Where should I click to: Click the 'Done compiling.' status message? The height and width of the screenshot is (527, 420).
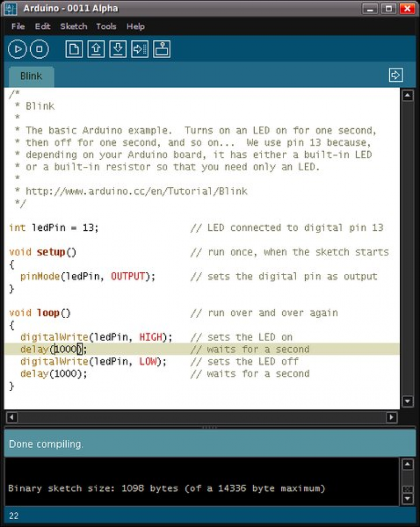(46, 444)
